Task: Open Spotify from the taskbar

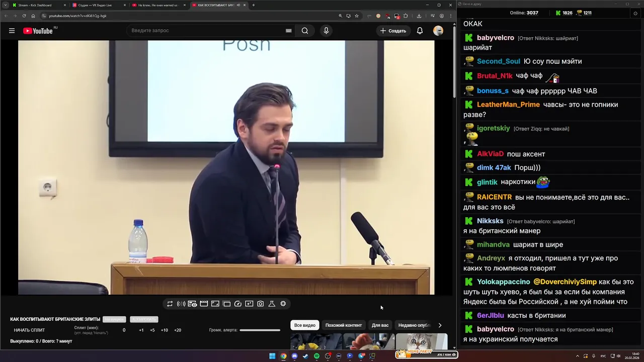Action: (316, 356)
